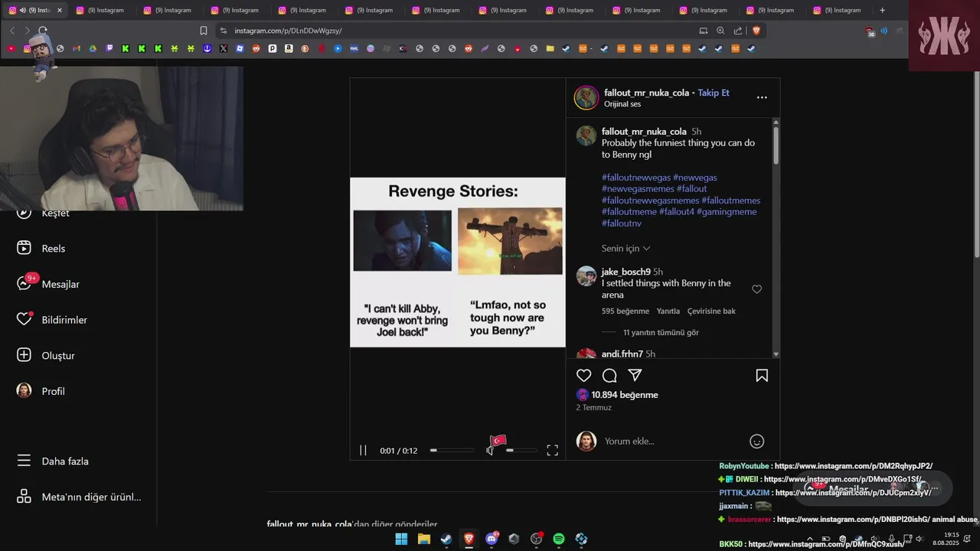Reply to jake_bosch9 via Yanıtla
The height and width of the screenshot is (551, 980).
(668, 311)
